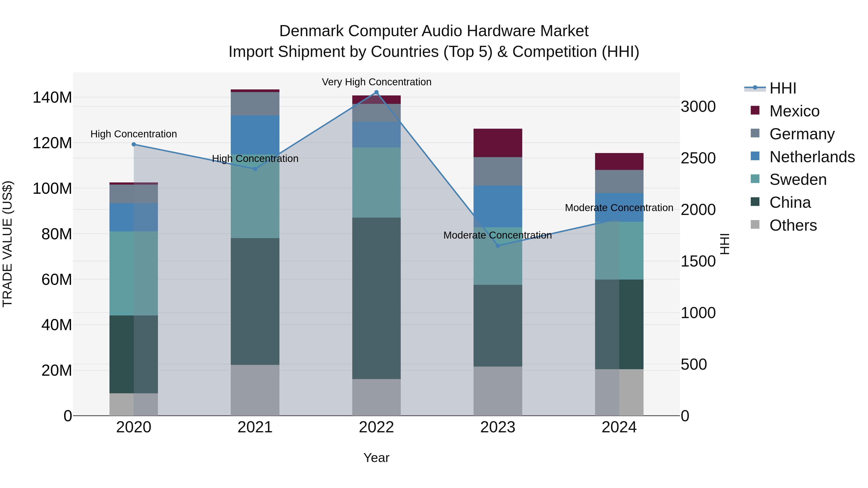
Task: Click the Mexico segment of 2023 bar
Action: 498,143
